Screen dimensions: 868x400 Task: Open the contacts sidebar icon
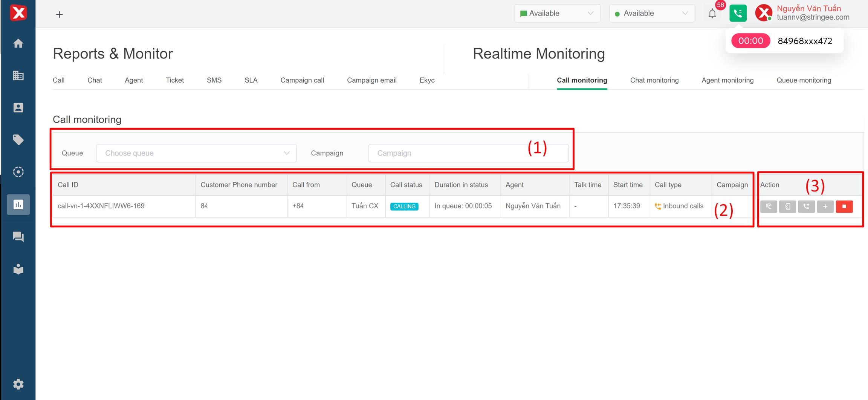18,108
